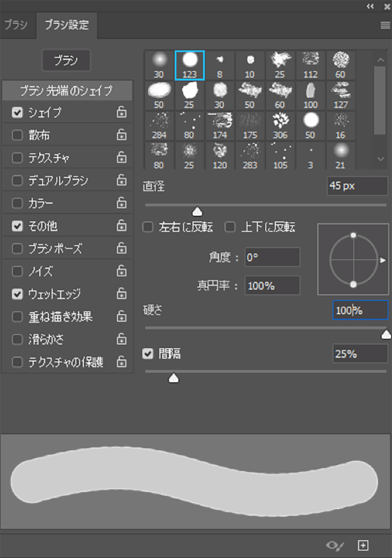Toggle the live brush tip preview eye icon

pyautogui.click(x=335, y=545)
